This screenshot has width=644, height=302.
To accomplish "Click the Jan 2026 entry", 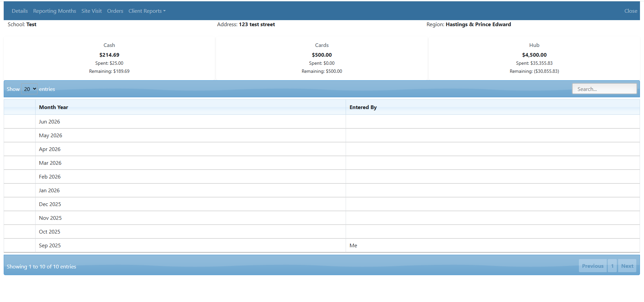I will coord(49,191).
